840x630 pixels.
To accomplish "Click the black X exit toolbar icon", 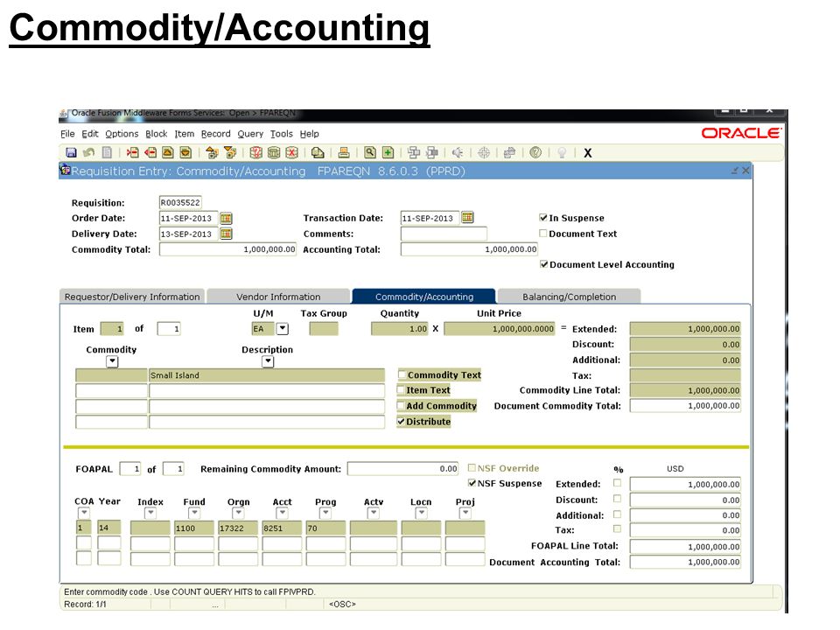I will (x=588, y=153).
